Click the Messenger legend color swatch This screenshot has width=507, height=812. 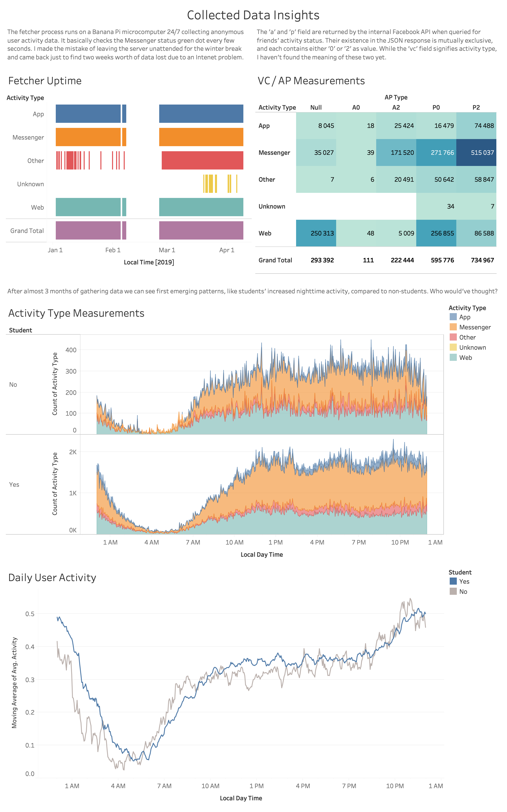pyautogui.click(x=453, y=327)
